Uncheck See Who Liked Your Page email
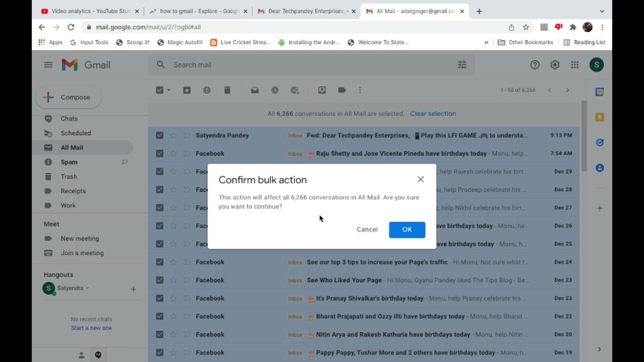This screenshot has height=362, width=644. coord(159,280)
